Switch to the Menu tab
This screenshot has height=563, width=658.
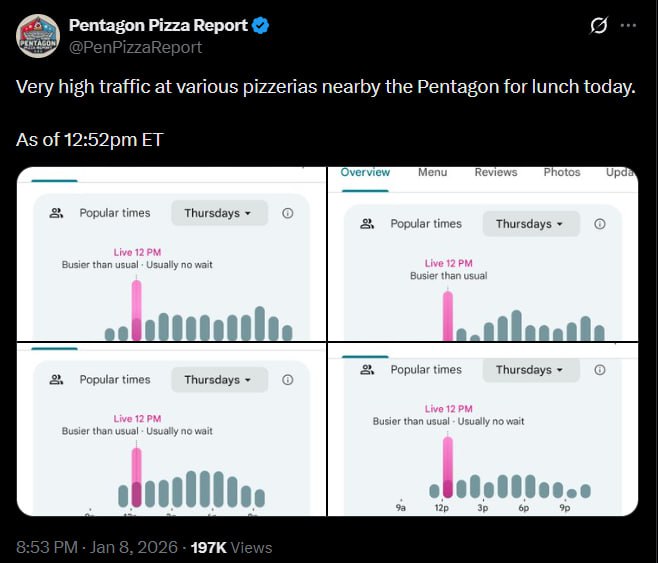tap(432, 172)
